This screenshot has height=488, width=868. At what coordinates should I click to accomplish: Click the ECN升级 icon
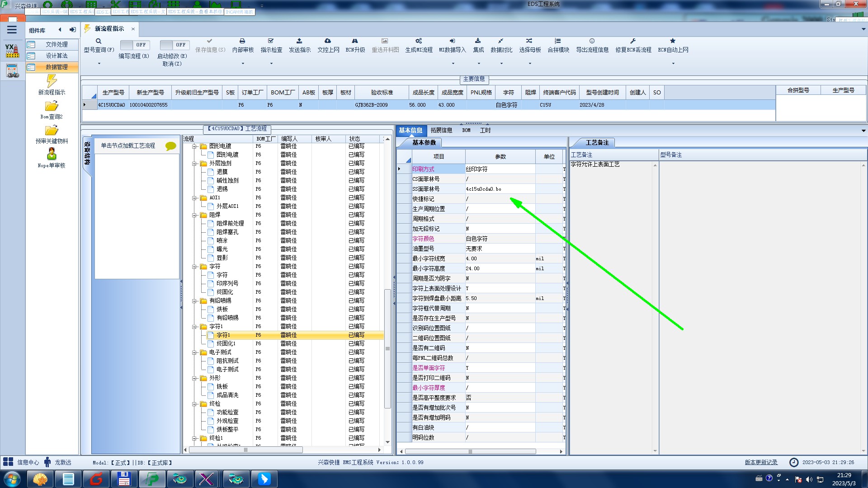pos(355,41)
